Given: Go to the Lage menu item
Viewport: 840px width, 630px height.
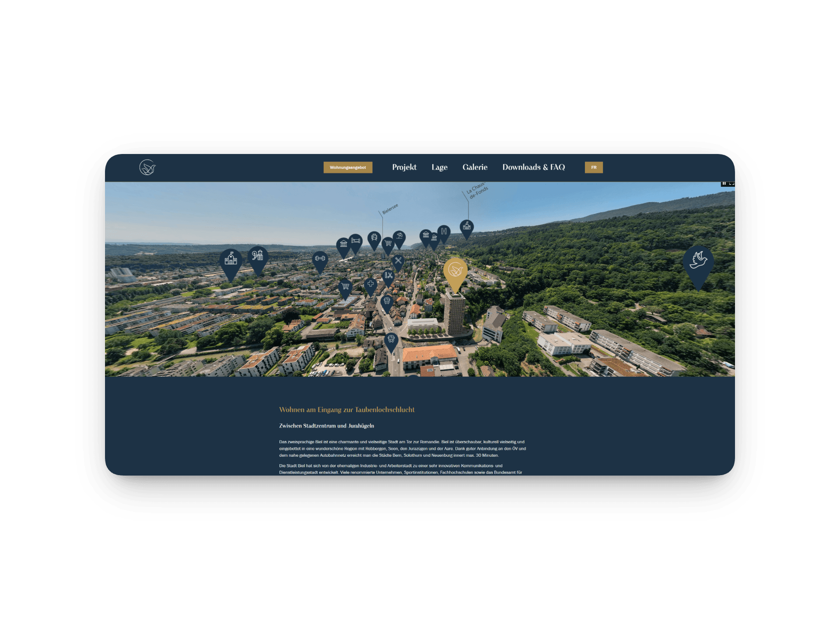Looking at the screenshot, I should (439, 167).
